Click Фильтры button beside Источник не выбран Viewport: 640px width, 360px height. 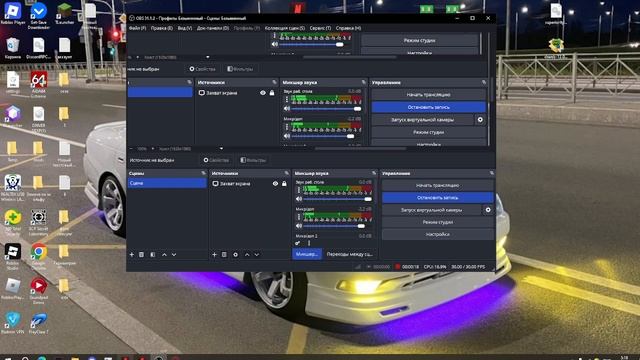[x=253, y=160]
